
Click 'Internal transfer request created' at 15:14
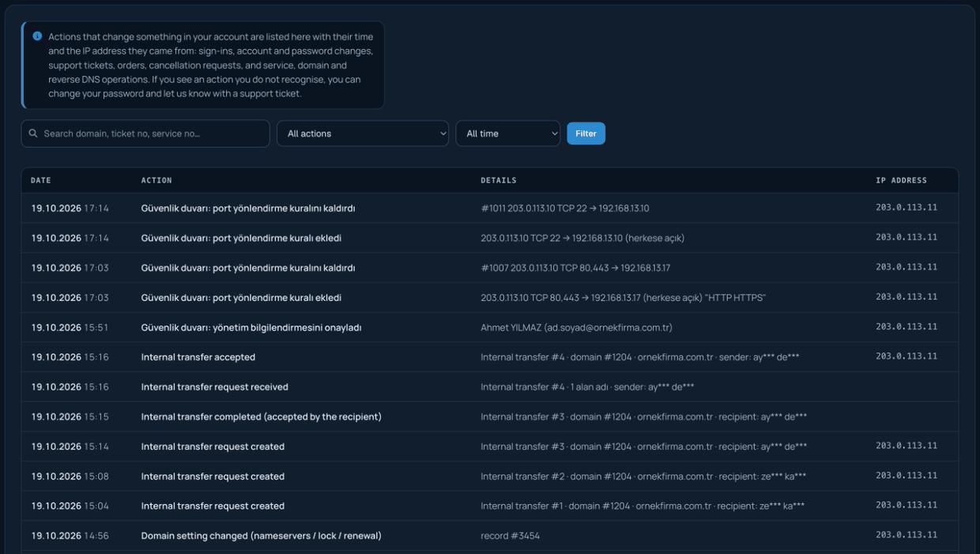[213, 447]
